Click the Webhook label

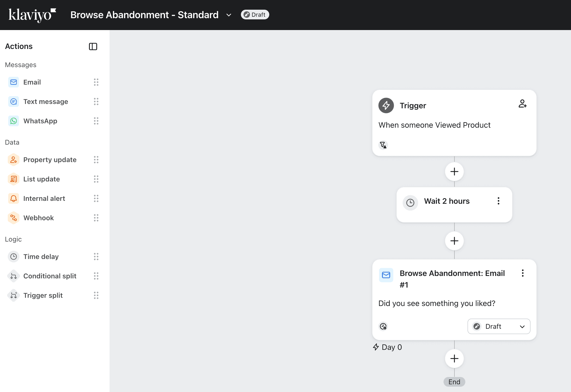39,218
